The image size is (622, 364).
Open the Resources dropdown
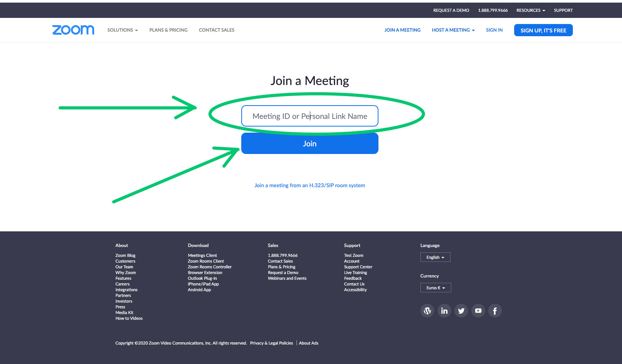pyautogui.click(x=531, y=10)
